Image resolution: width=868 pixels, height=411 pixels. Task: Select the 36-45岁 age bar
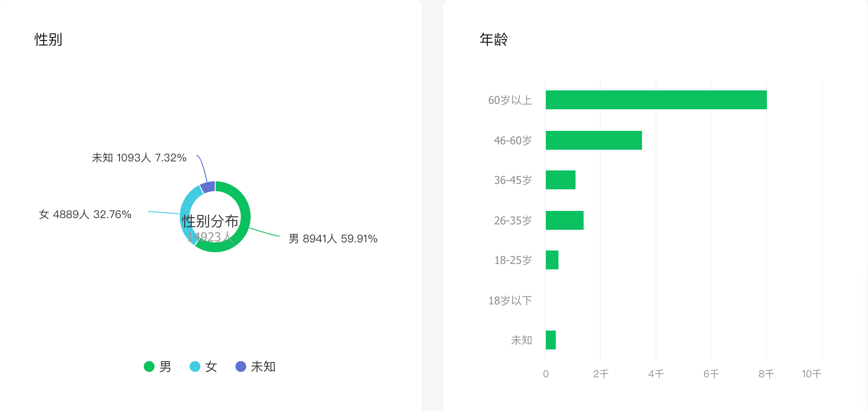click(560, 180)
